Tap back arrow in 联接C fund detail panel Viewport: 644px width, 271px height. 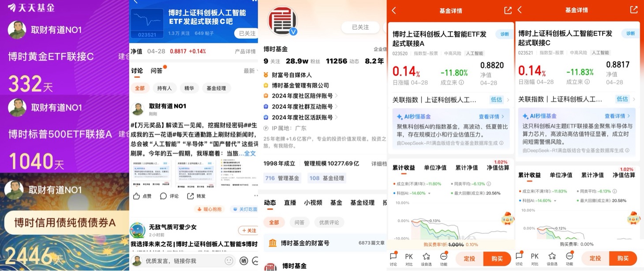[x=520, y=10]
